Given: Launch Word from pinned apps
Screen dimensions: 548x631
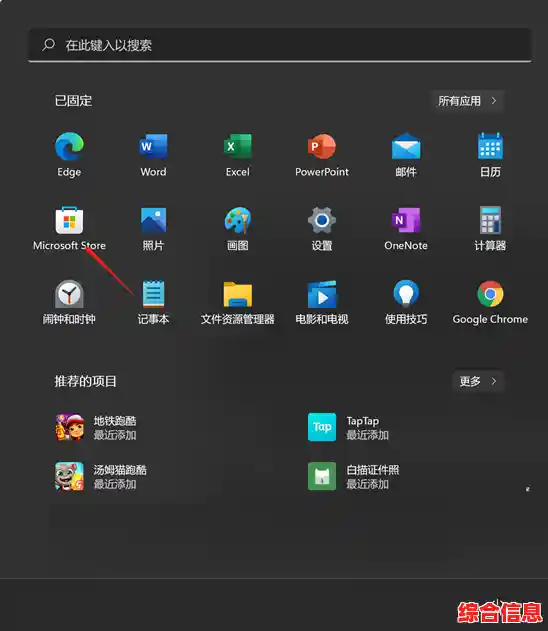Looking at the screenshot, I should coord(153,155).
